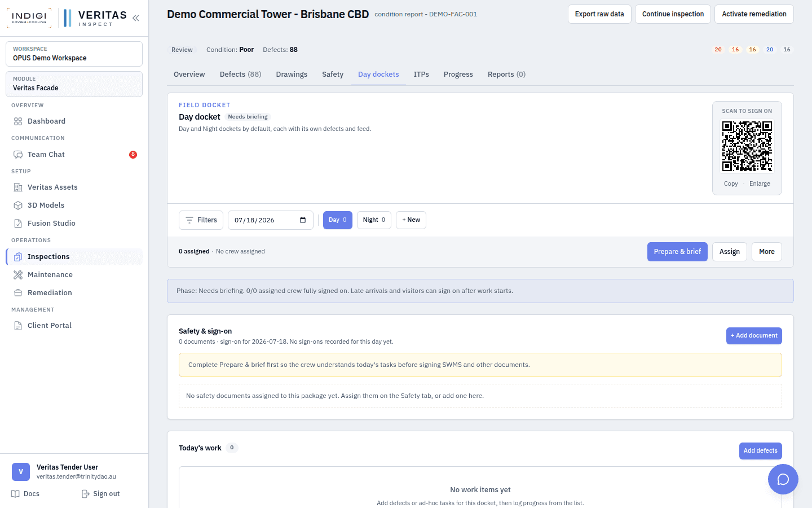
Task: Click the Fusion Studio document icon
Action: 18,224
